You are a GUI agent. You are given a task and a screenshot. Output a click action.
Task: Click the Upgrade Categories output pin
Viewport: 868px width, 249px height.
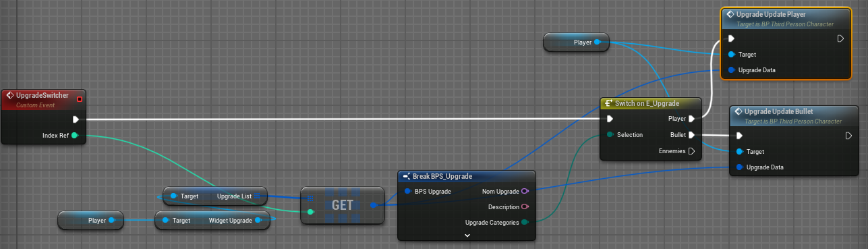pyautogui.click(x=525, y=223)
